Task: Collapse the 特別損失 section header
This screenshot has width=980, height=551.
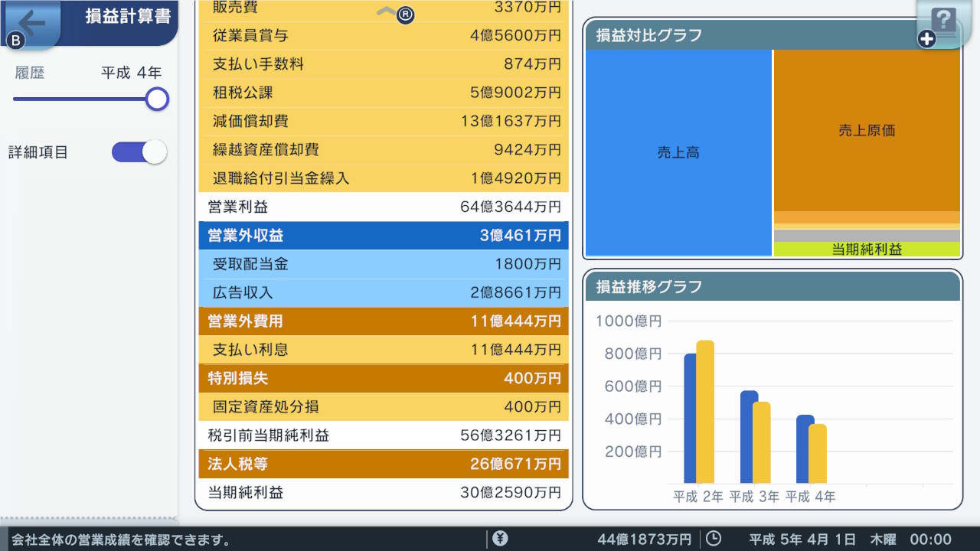Action: click(383, 378)
